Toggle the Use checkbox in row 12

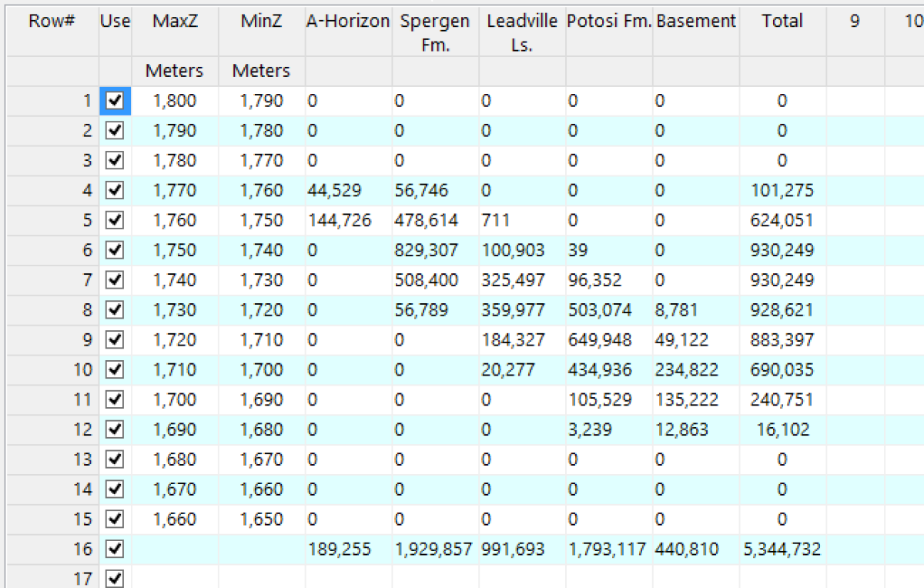(x=115, y=429)
